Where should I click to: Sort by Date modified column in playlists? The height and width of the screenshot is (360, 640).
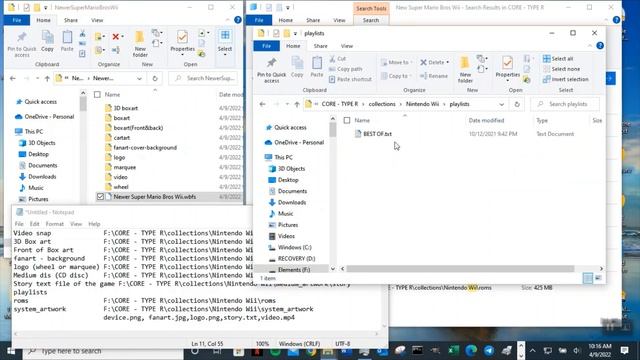click(486, 120)
